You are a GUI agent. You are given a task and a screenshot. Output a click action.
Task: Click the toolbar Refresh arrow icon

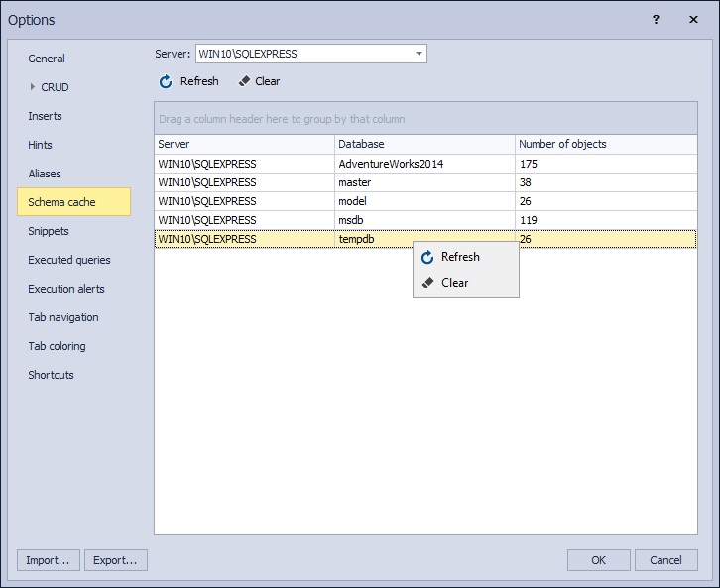[x=166, y=81]
